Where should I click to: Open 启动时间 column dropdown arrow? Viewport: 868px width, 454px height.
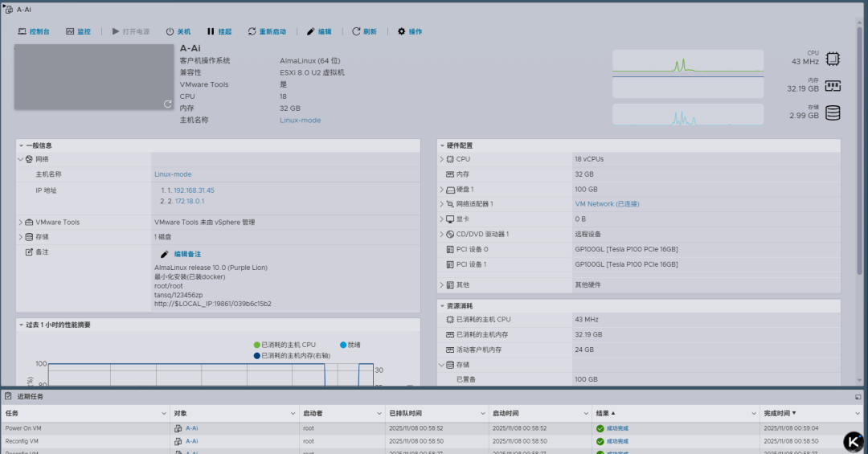point(586,414)
